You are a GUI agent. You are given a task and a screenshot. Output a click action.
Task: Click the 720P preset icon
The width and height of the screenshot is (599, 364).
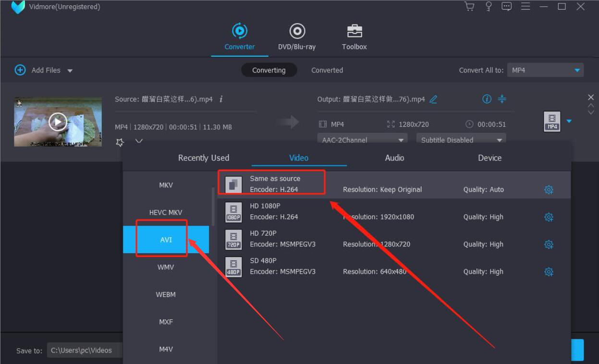coord(233,239)
